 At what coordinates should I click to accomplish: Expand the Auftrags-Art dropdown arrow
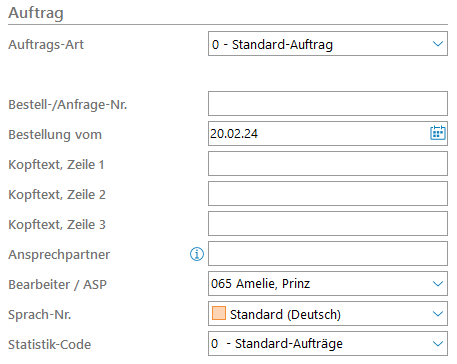[x=437, y=44]
